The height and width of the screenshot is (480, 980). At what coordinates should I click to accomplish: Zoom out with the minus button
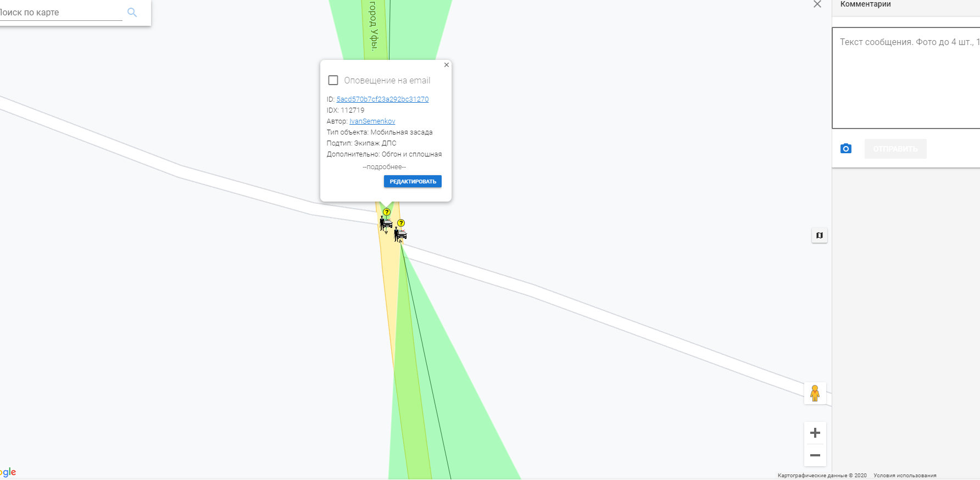[x=815, y=455]
